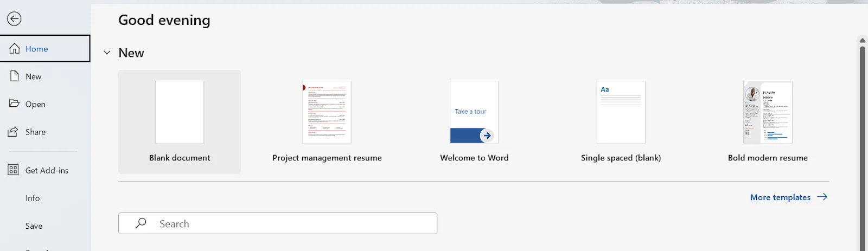
Task: Go to Info in the sidebar
Action: [x=45, y=198]
